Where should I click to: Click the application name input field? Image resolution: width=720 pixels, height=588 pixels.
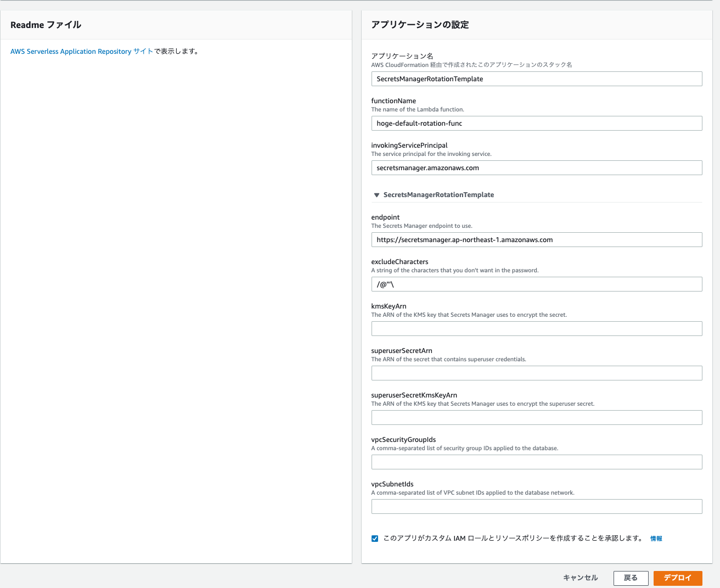click(x=537, y=79)
